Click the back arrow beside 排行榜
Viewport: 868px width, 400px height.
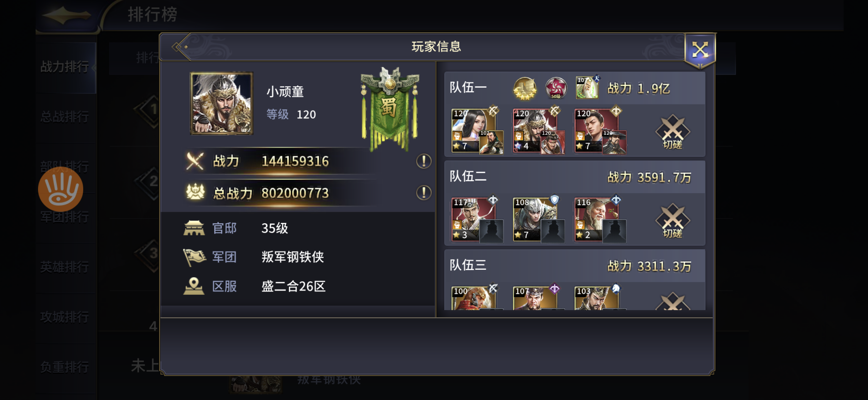[67, 15]
